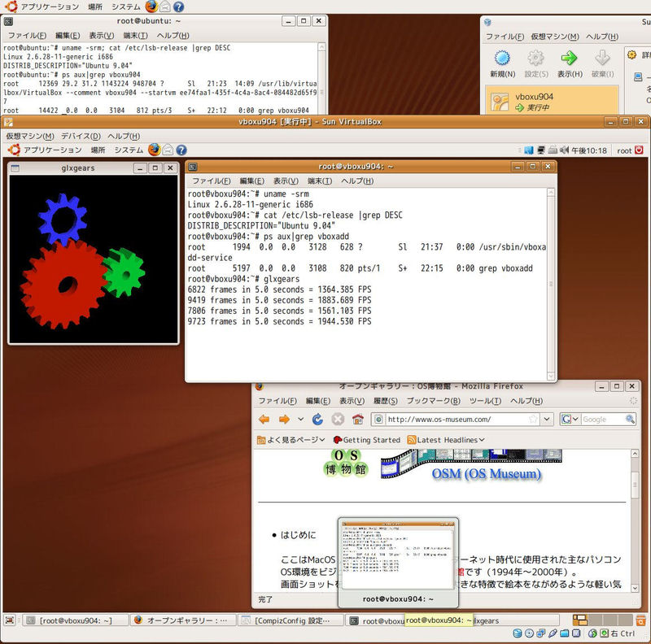651x644 pixels.
Task: Launch Firefox from the guest desktop panel
Action: (154, 150)
